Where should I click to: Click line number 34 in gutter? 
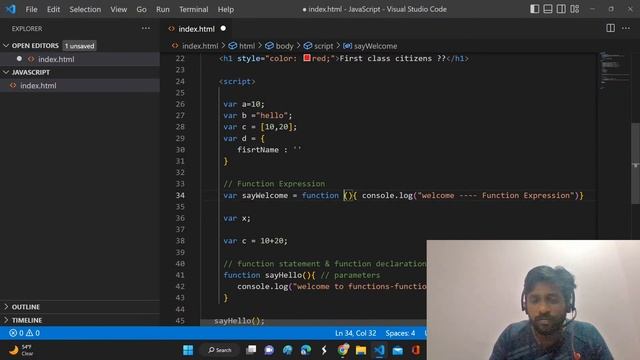click(x=180, y=195)
